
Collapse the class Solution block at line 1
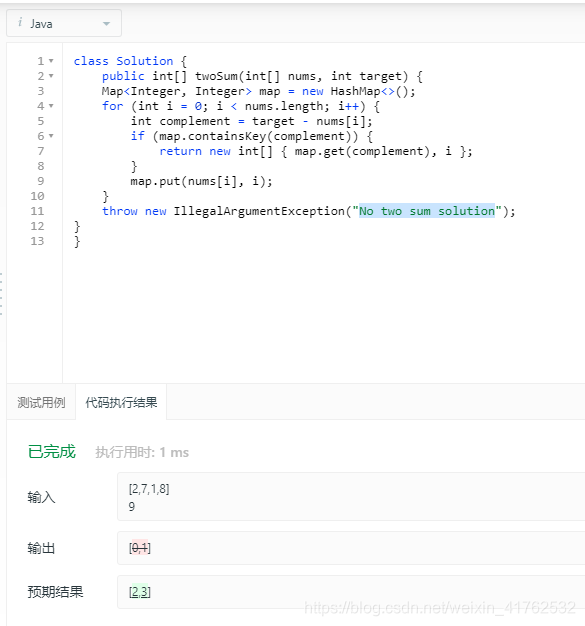pyautogui.click(x=51, y=61)
